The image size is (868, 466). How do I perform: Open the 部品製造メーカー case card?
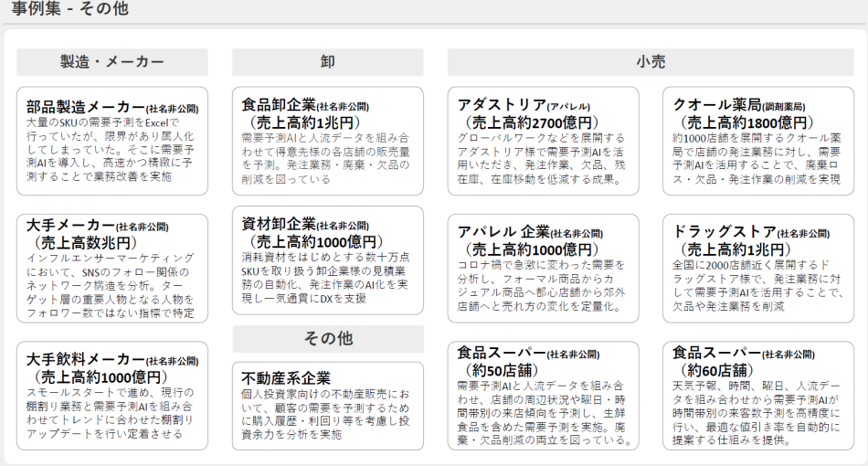112,142
